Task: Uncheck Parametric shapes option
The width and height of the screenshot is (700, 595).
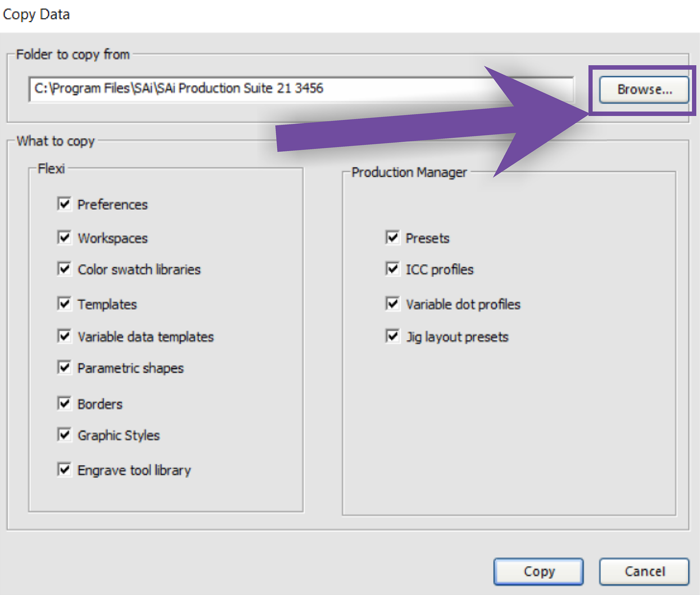Action: click(64, 367)
